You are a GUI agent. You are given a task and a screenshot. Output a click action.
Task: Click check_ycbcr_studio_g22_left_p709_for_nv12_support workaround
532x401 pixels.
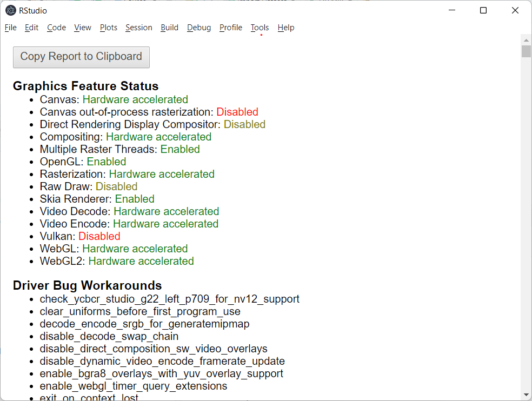pos(169,299)
